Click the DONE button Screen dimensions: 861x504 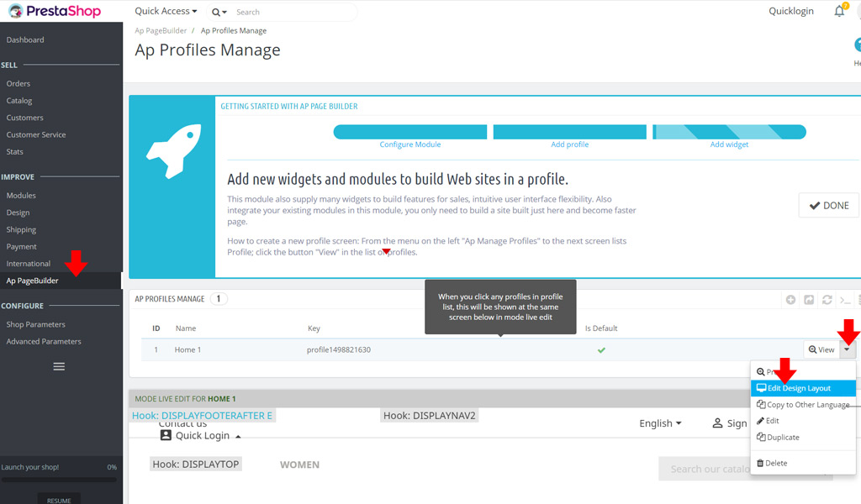coord(829,205)
